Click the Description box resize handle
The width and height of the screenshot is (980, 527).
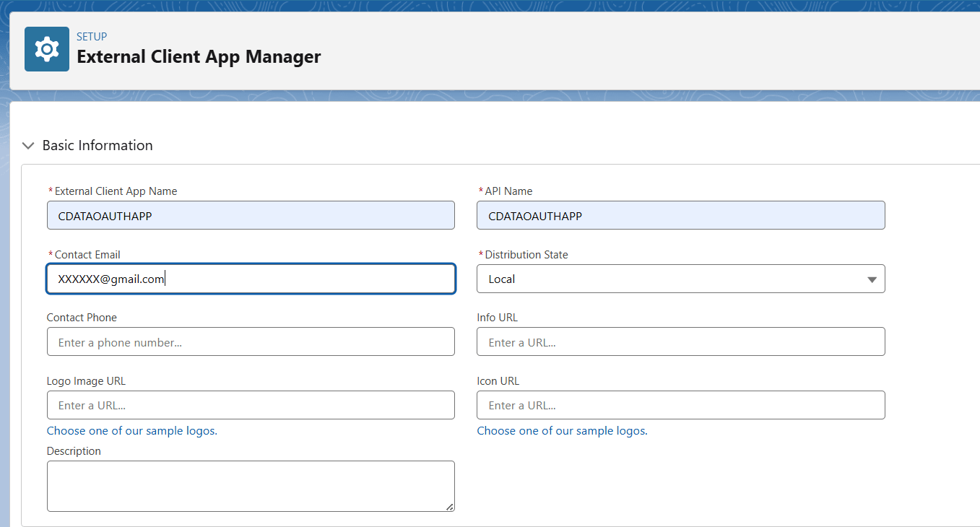[451, 507]
